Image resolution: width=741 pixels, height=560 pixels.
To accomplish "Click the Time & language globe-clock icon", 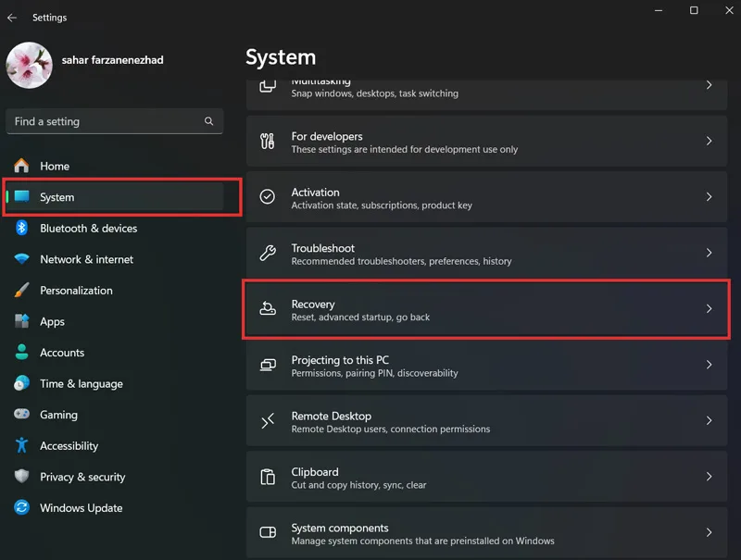I will 21,383.
